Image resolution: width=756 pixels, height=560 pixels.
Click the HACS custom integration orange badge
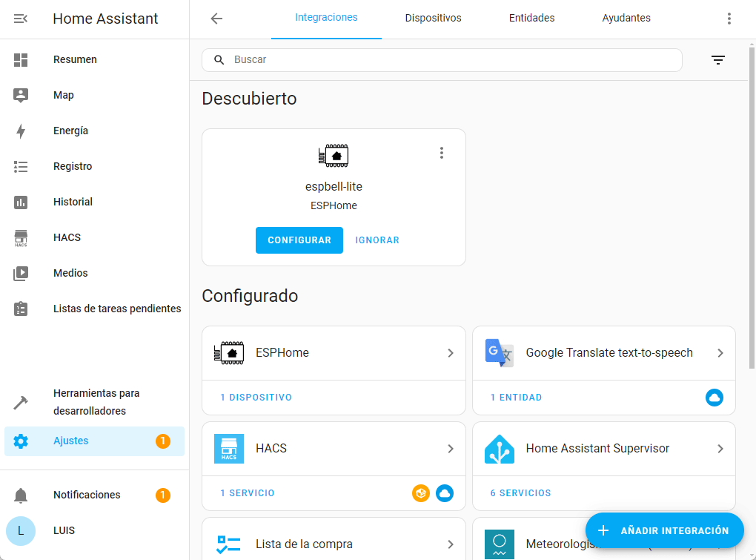click(421, 493)
